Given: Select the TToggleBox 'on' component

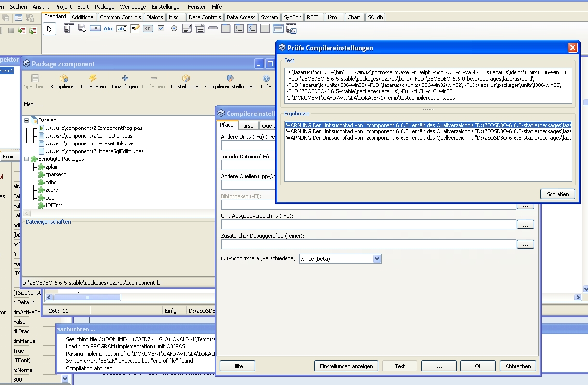Looking at the screenshot, I should [148, 29].
